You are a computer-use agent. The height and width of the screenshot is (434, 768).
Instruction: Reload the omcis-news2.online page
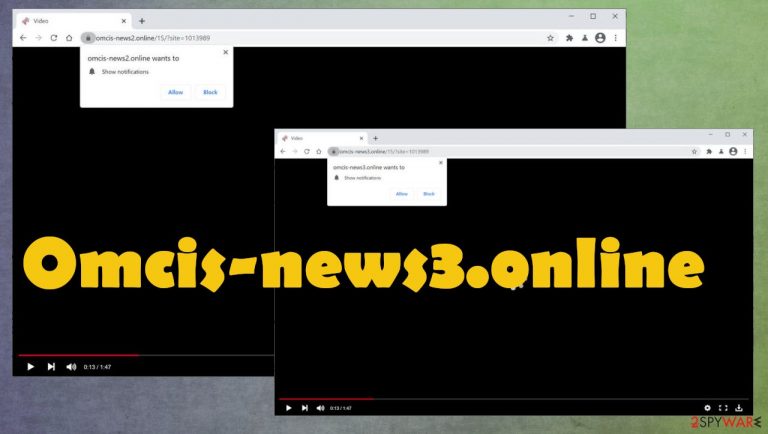54,38
